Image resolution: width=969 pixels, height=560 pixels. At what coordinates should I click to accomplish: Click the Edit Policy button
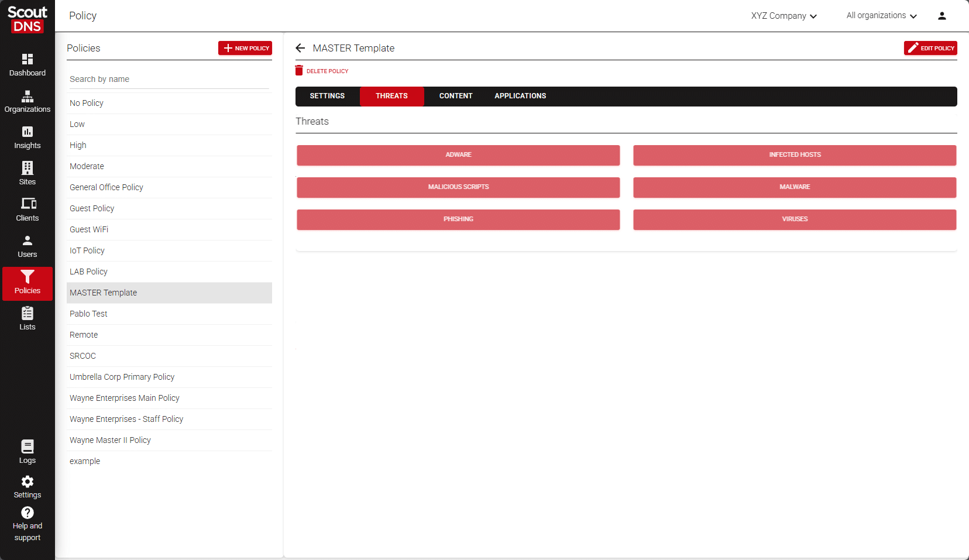[930, 48]
